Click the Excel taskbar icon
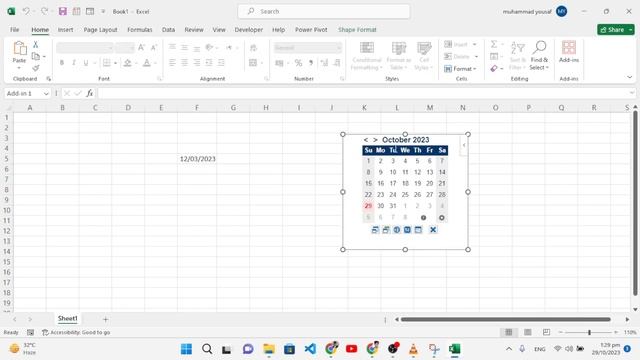 454,349
